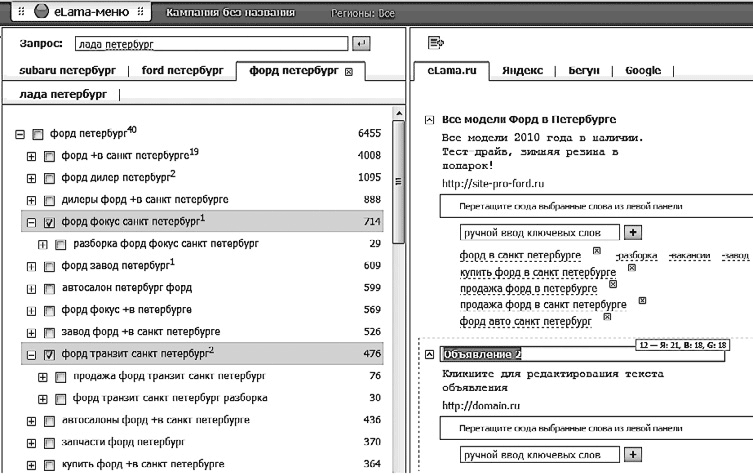
Task: Remove keyword продажа форд в санкт петербурге
Action: coord(642,301)
